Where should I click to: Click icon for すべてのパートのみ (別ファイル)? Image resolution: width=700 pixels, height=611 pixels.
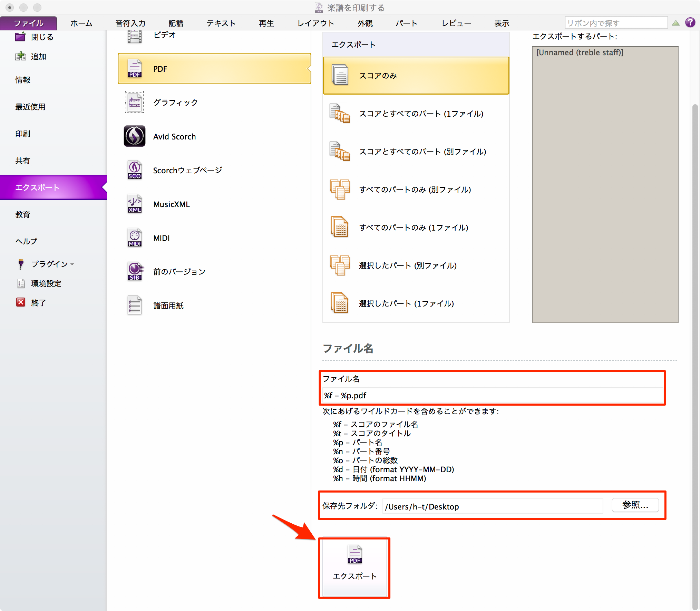point(340,189)
